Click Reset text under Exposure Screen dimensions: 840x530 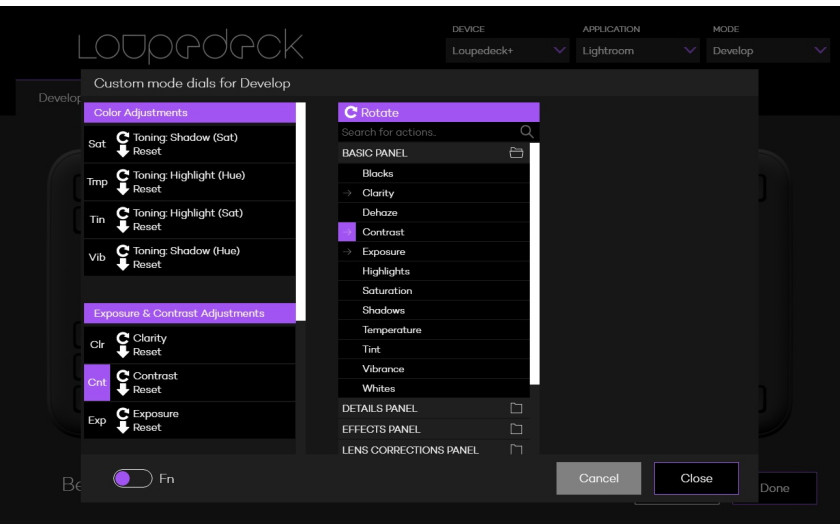click(147, 427)
